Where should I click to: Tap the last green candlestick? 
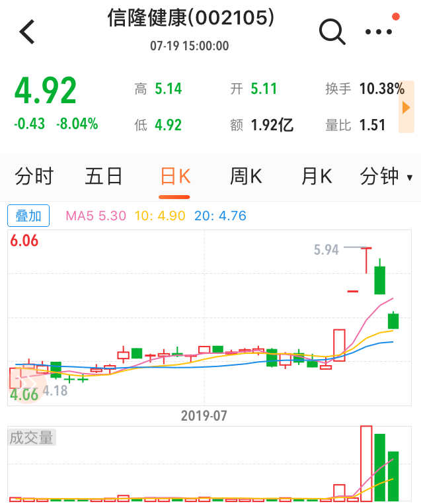pyautogui.click(x=393, y=321)
